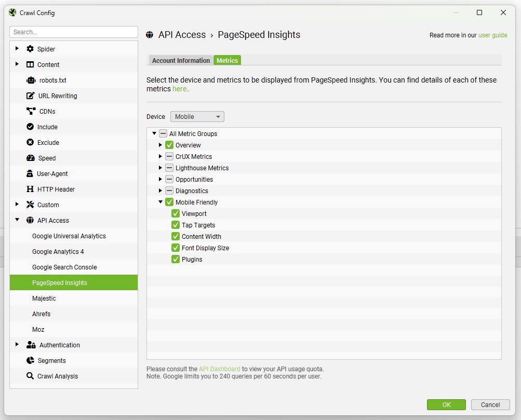
Task: Open CDNs settings via its sidebar icon
Action: pos(30,111)
